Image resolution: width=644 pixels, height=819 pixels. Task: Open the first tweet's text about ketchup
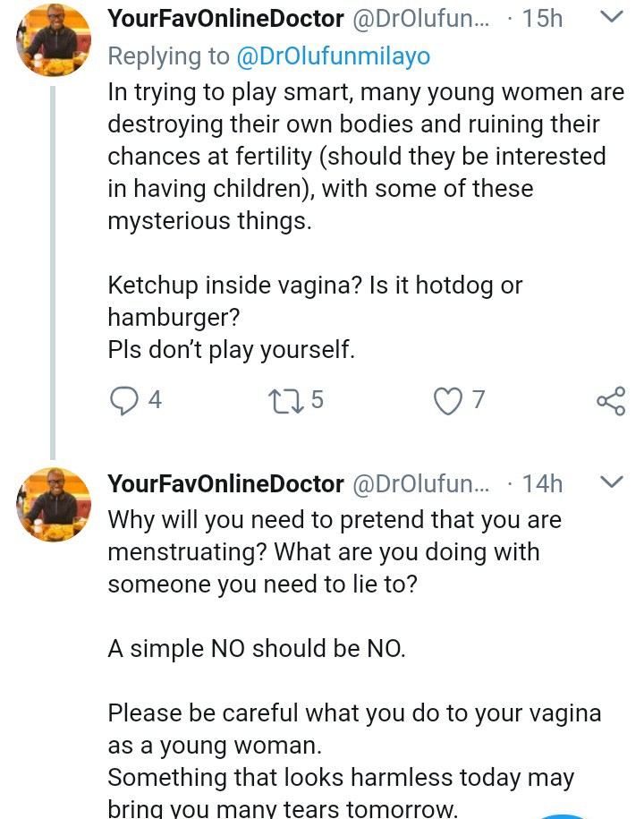click(x=315, y=286)
